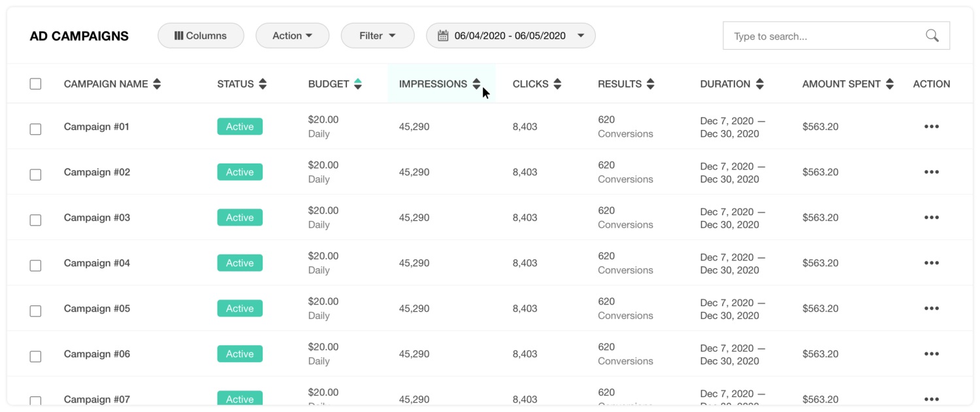Expand the Action dropdown
The image size is (980, 412).
click(292, 36)
